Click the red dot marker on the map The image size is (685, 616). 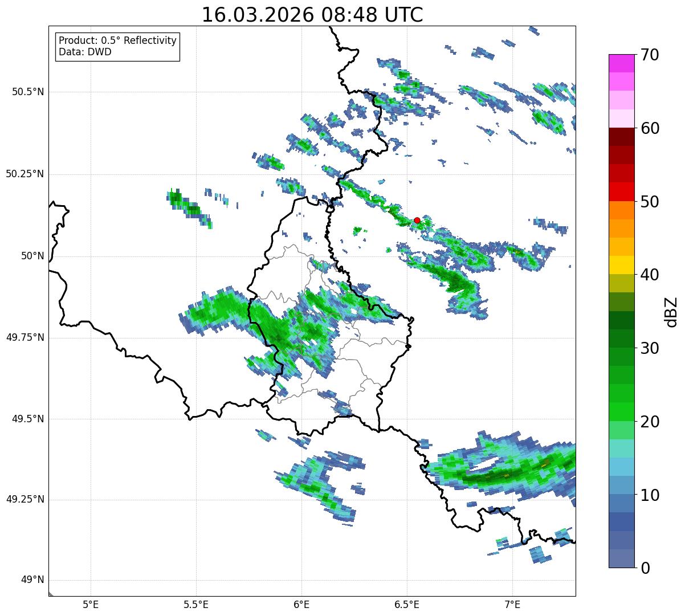[x=417, y=220]
